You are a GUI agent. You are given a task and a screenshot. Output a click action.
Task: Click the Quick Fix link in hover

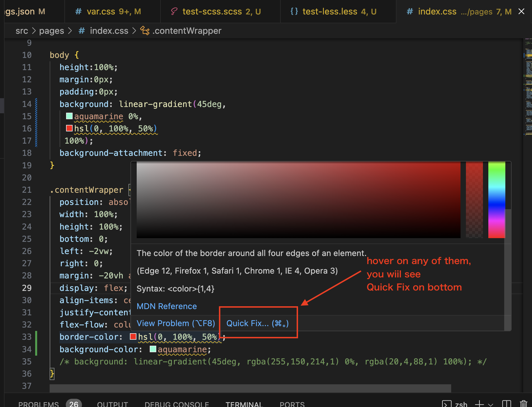point(257,323)
